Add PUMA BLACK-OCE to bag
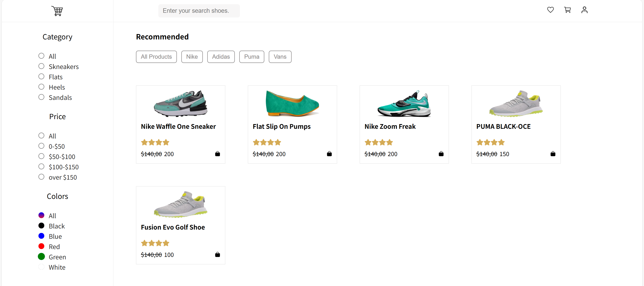The height and width of the screenshot is (286, 644). pos(553,154)
